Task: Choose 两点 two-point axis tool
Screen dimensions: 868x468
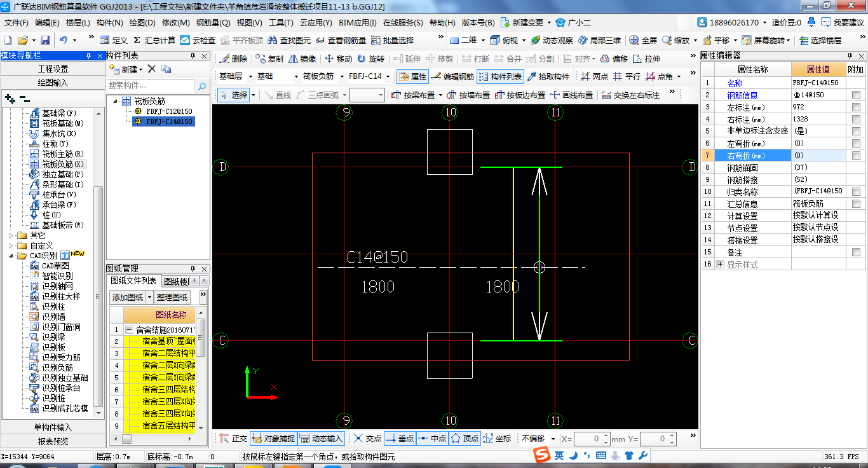Action: click(x=594, y=76)
